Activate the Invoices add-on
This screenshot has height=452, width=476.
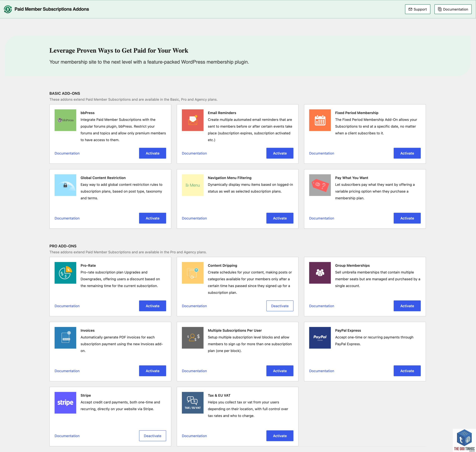(152, 371)
